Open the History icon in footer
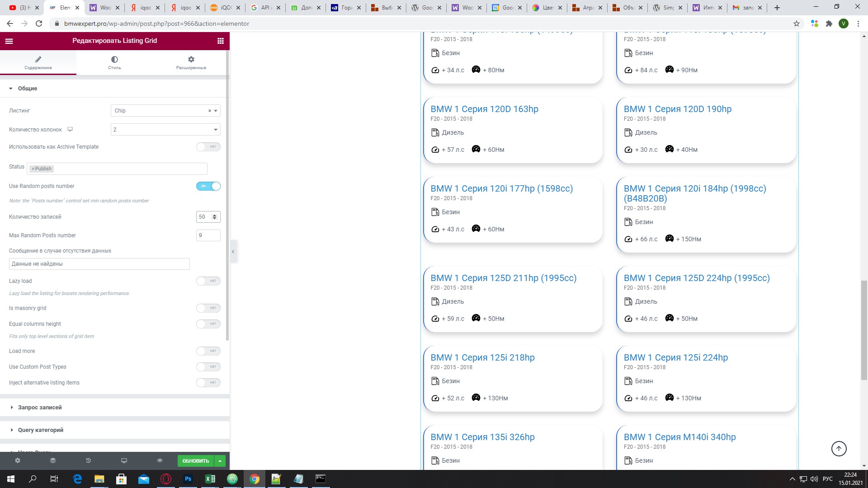868x488 pixels. [x=88, y=460]
